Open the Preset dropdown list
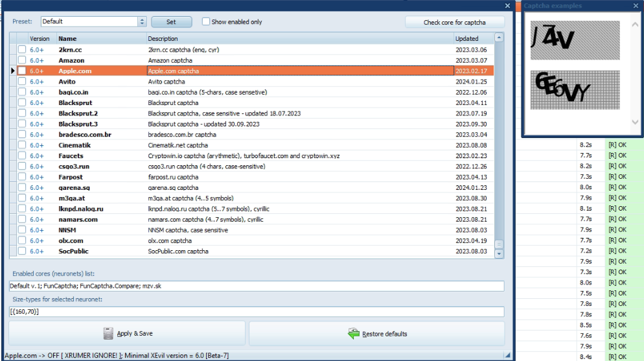This screenshot has height=361, width=644. point(142,21)
